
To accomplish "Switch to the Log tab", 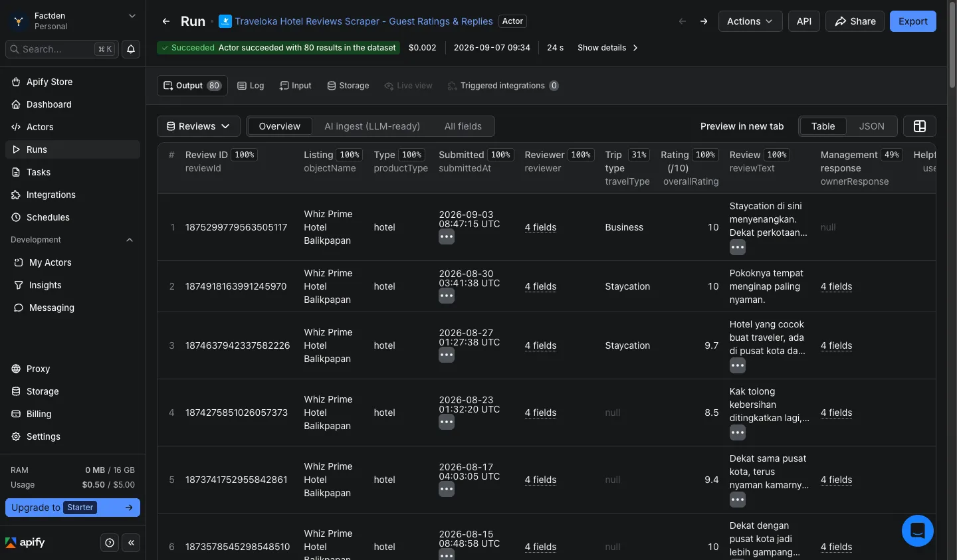I will pyautogui.click(x=251, y=86).
